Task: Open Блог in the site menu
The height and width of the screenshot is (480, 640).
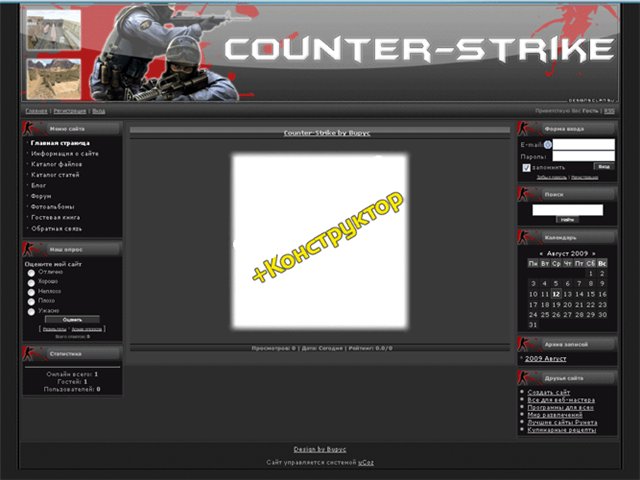Action: (38, 185)
